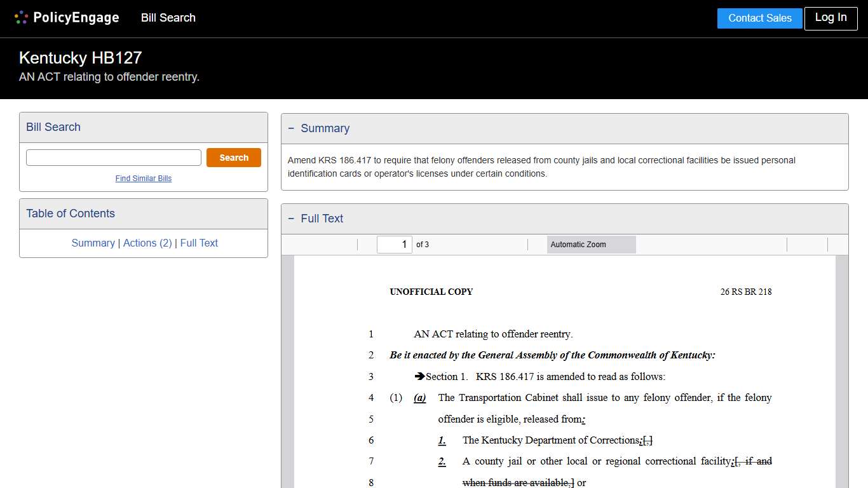Image resolution: width=868 pixels, height=488 pixels.
Task: Collapse Full Text panel using its minus icon
Action: point(291,219)
